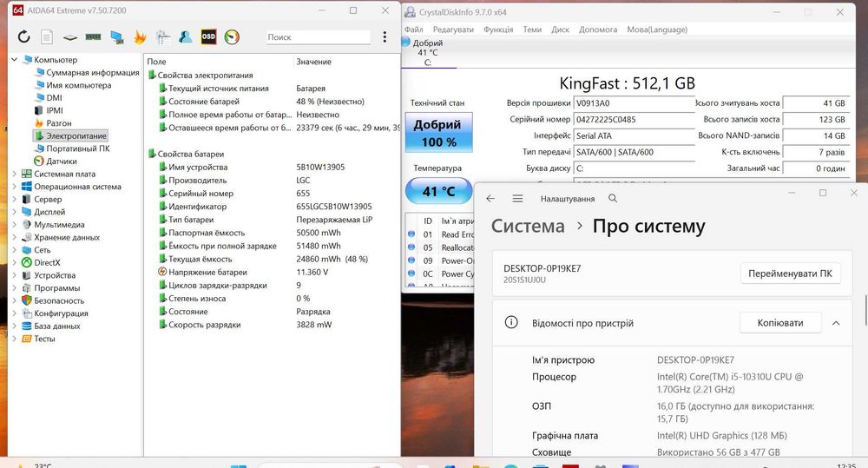Open the gauge benchmark icon in the AIDA64 toolbar
The width and height of the screenshot is (868, 468).
[x=232, y=37]
